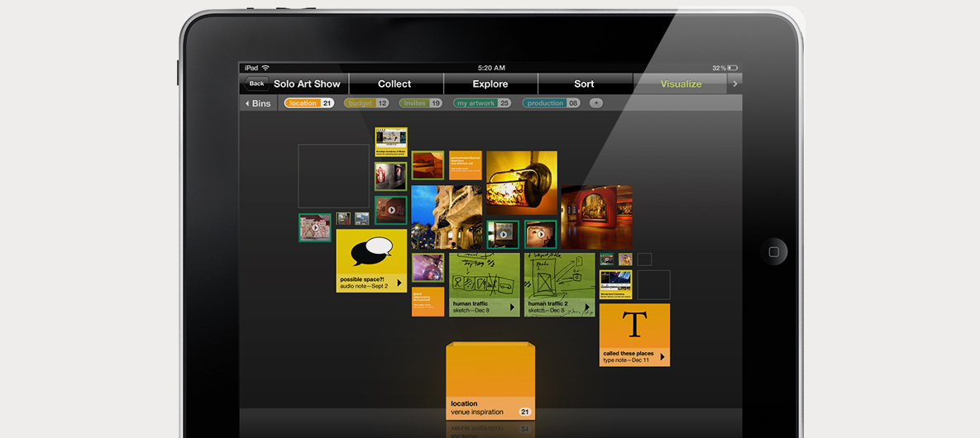Open the glowing yellow lamp photo
Screen dimensions: 980x438
tap(521, 183)
